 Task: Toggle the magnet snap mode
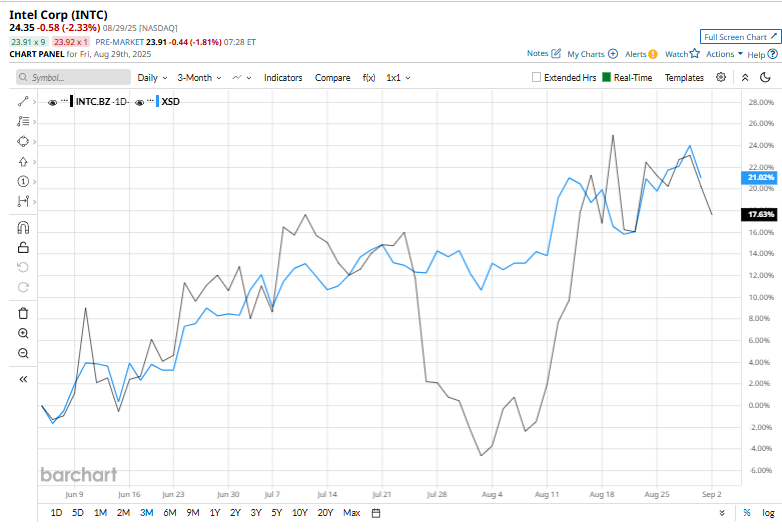click(23, 228)
